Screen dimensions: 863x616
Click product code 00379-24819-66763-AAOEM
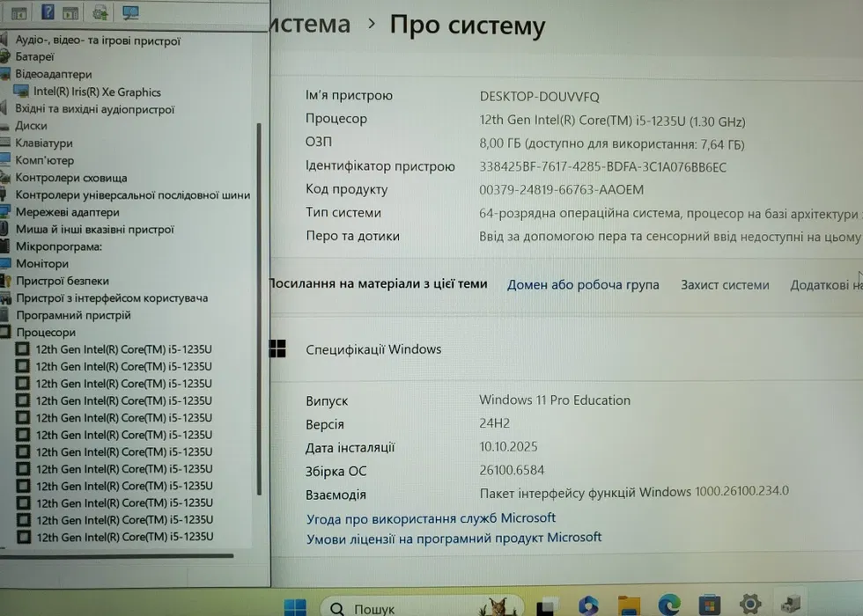pyautogui.click(x=562, y=190)
